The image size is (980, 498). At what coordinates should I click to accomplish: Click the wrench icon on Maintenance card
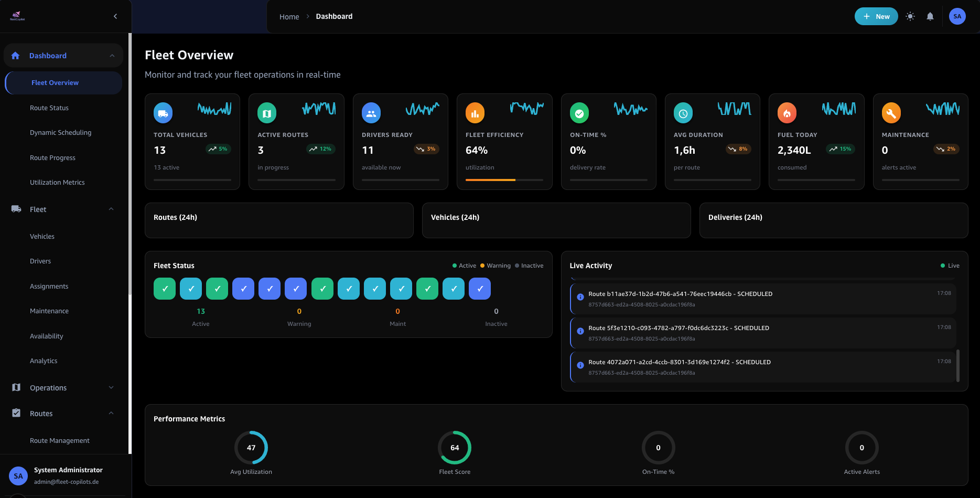coord(890,112)
